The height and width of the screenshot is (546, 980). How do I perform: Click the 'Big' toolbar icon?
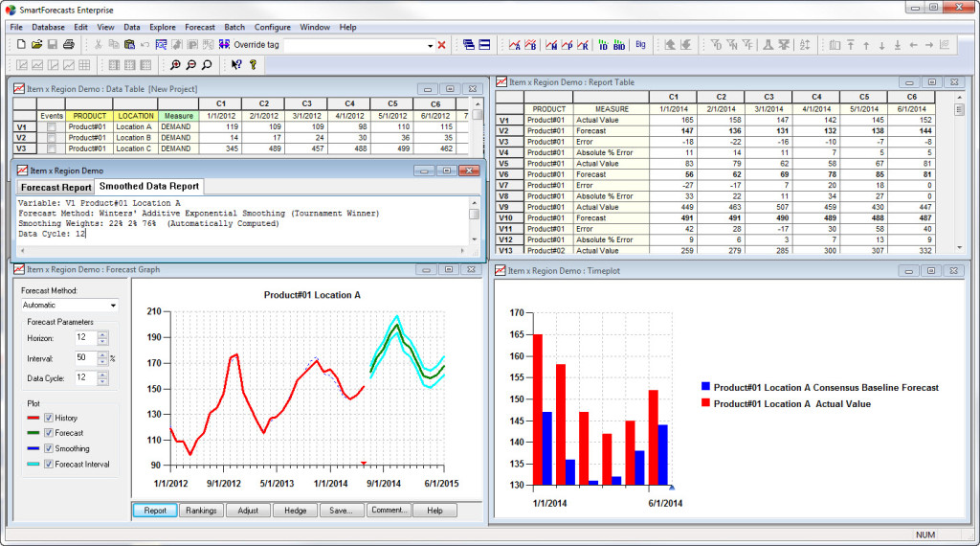click(640, 45)
